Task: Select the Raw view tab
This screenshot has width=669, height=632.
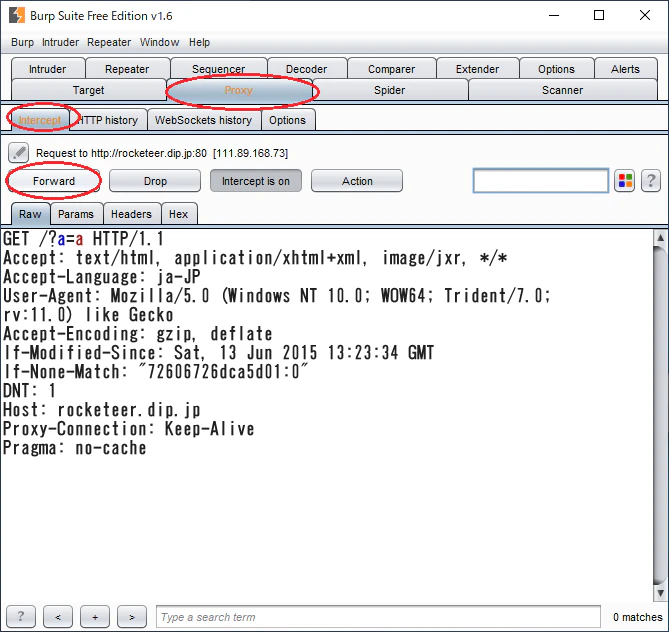Action: coord(30,214)
